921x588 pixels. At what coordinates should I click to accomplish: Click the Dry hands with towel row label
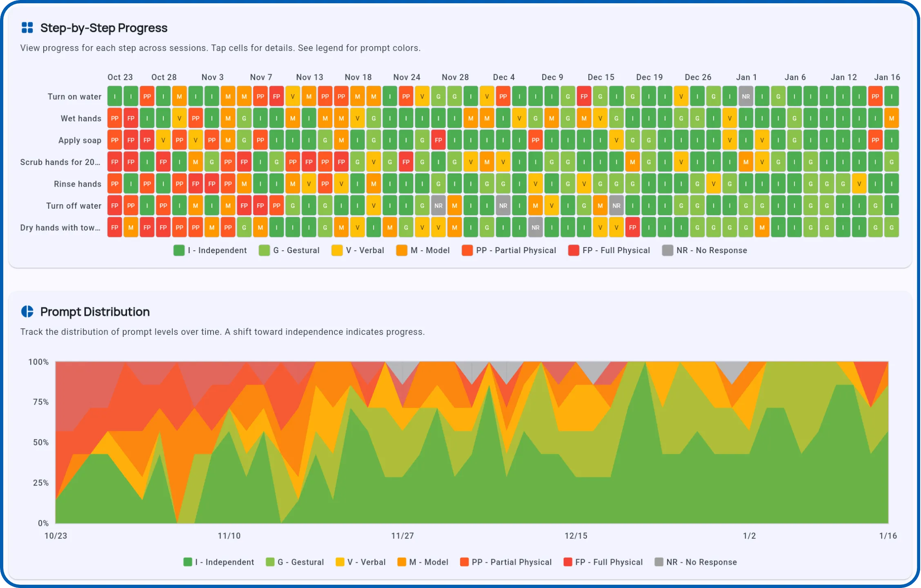60,227
